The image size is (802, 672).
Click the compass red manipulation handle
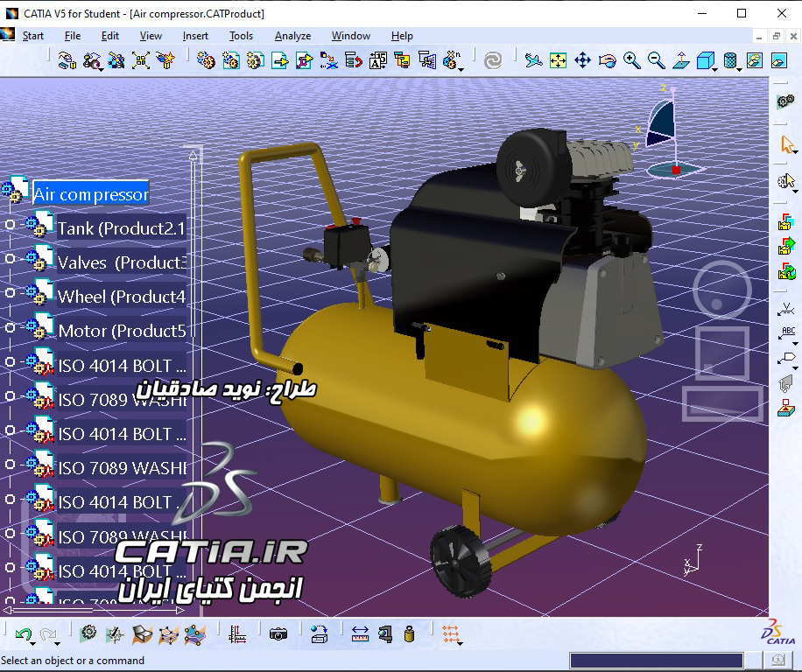pyautogui.click(x=676, y=170)
